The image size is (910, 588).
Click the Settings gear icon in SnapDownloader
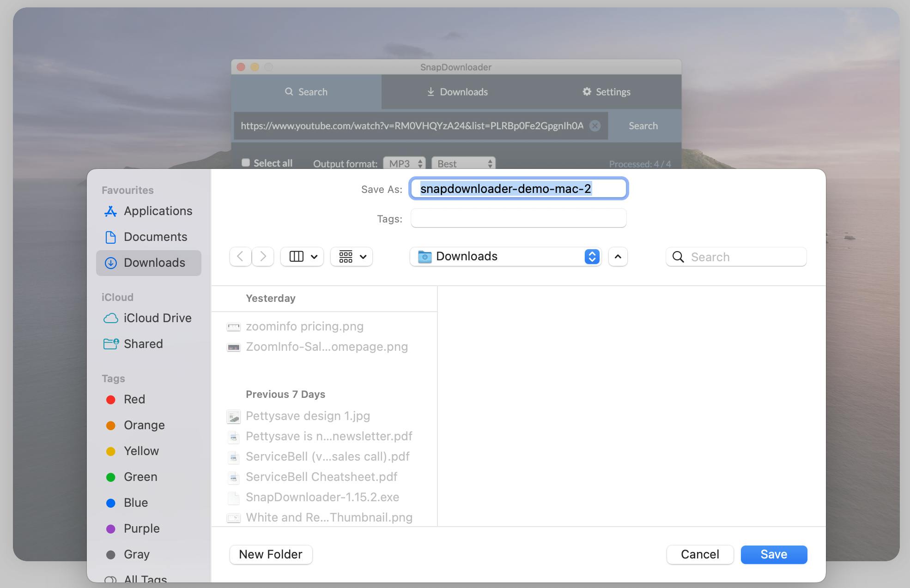pyautogui.click(x=587, y=91)
